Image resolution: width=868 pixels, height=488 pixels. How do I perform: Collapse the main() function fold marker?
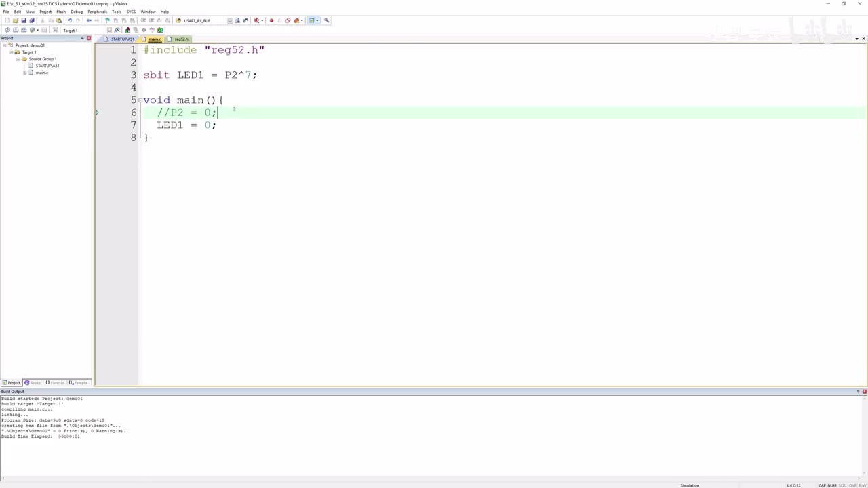click(140, 100)
